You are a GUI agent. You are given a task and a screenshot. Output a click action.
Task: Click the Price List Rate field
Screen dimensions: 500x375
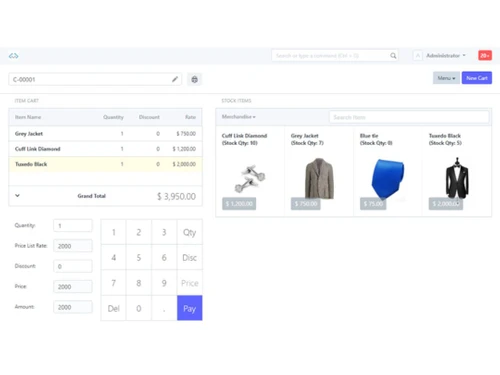click(73, 246)
